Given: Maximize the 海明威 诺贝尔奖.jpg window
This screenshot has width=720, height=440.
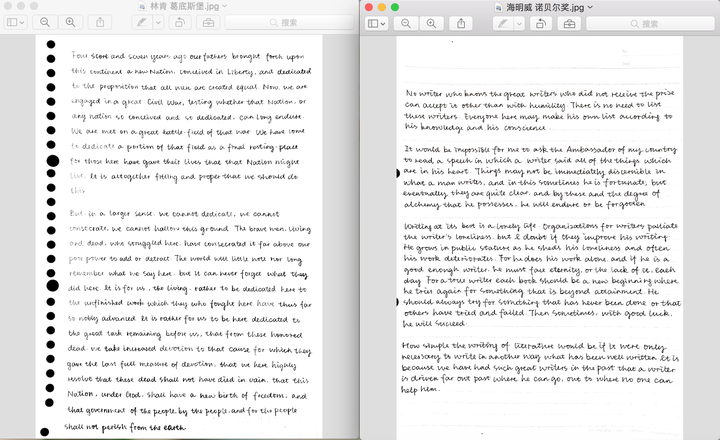Looking at the screenshot, I should point(395,7).
